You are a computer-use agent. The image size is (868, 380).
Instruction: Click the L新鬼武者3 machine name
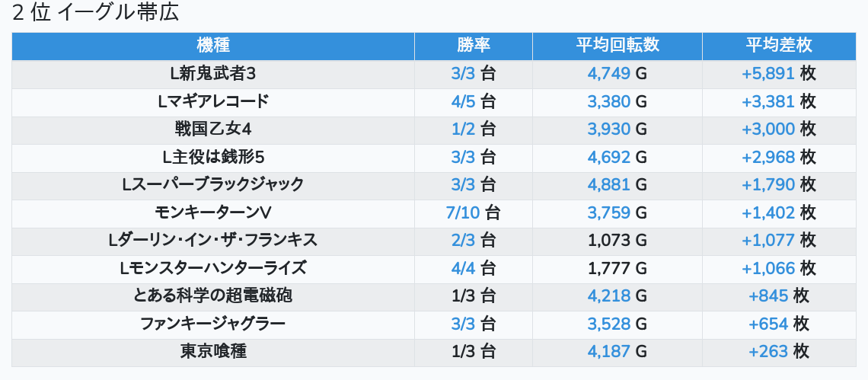click(213, 74)
